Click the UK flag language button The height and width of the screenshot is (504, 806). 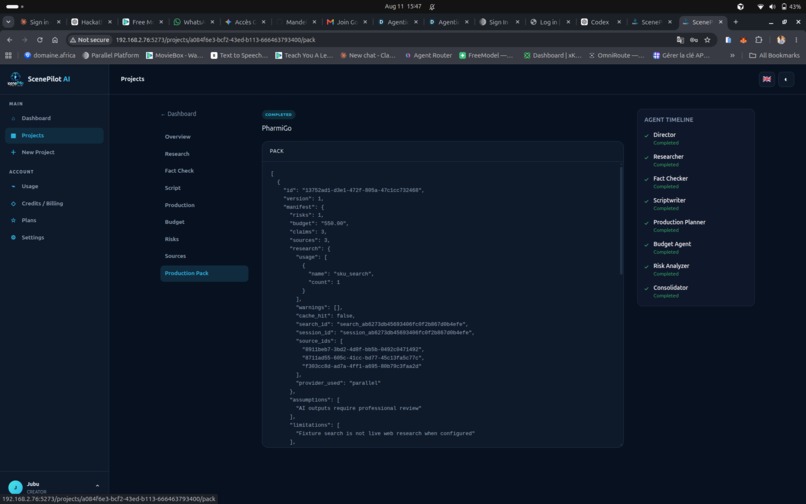[x=766, y=79]
